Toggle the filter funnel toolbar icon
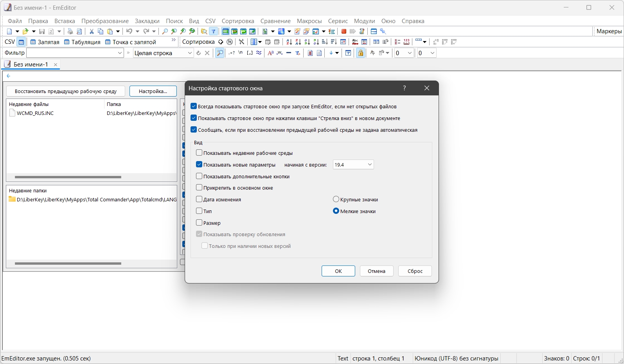 214,31
